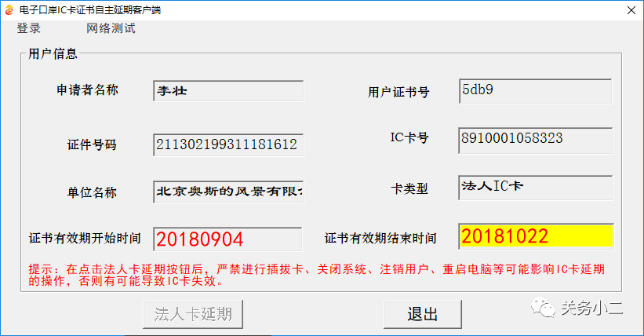Click the 法人卡延期 button
Viewport: 644px width, 336px height.
193,314
